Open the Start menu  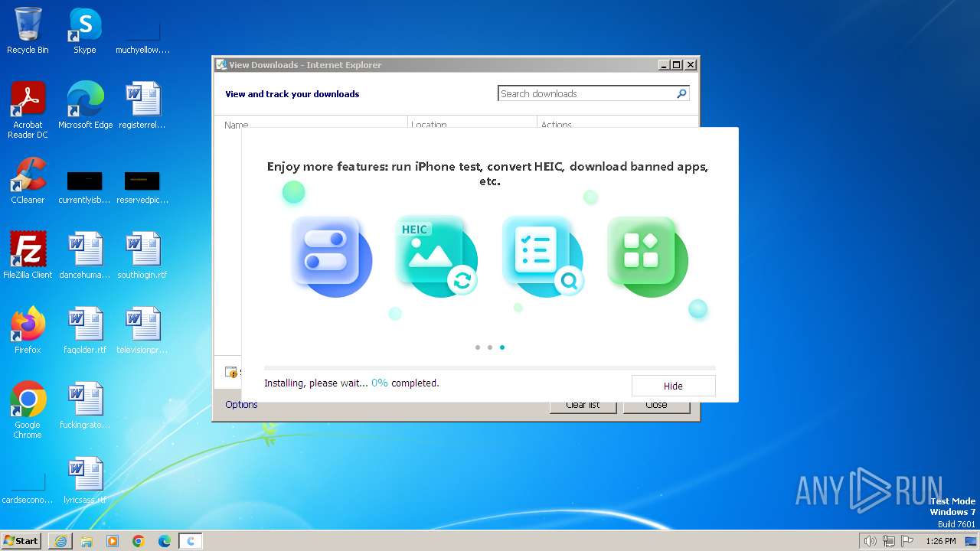tap(21, 541)
